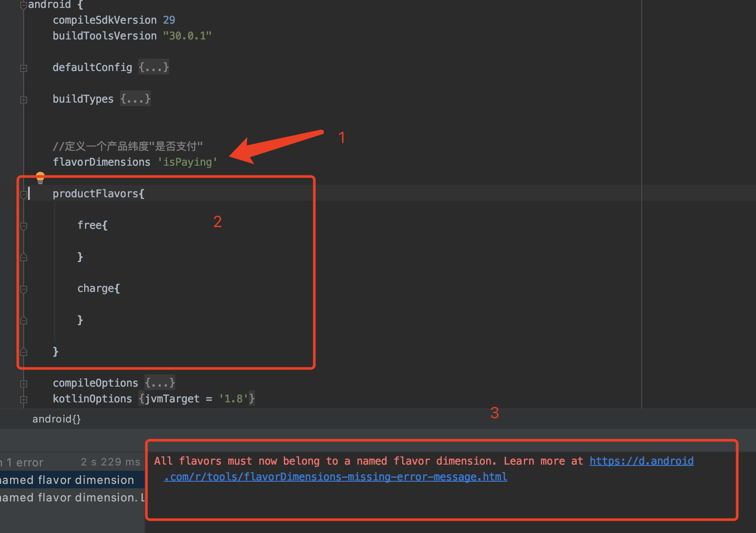Select the second flavor dimension error entry
756x533 pixels.
70,497
